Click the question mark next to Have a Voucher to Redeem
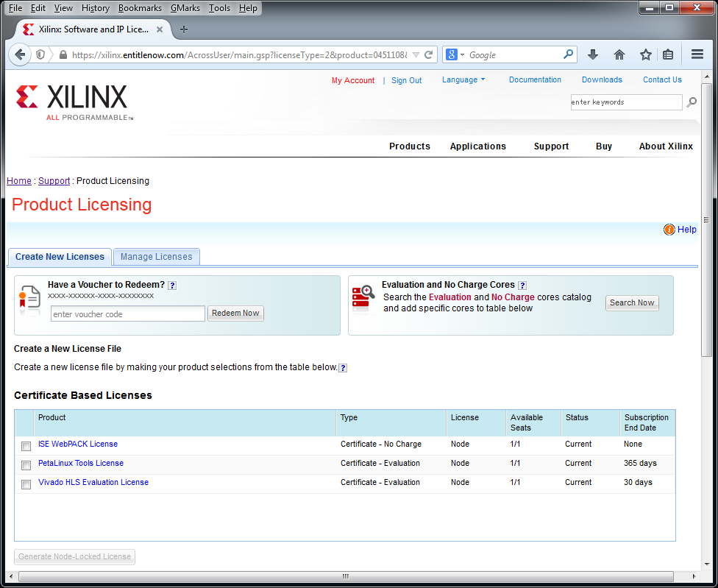Image resolution: width=718 pixels, height=588 pixels. tap(171, 286)
